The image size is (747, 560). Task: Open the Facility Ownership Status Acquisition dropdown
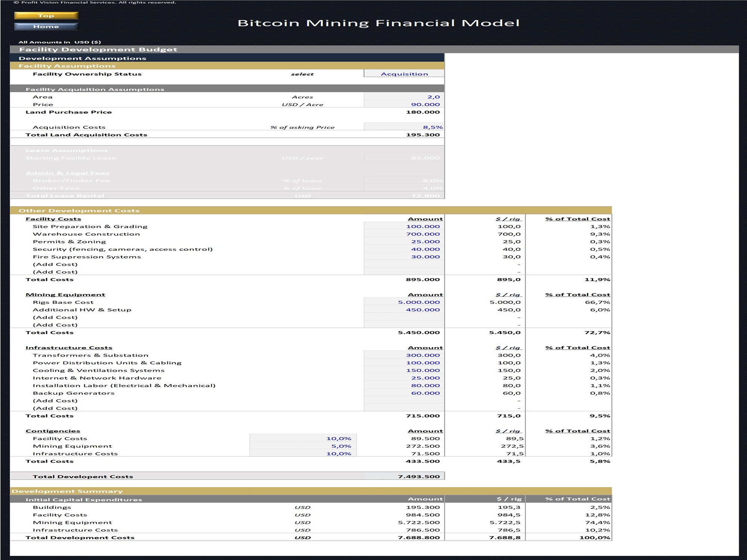point(403,74)
